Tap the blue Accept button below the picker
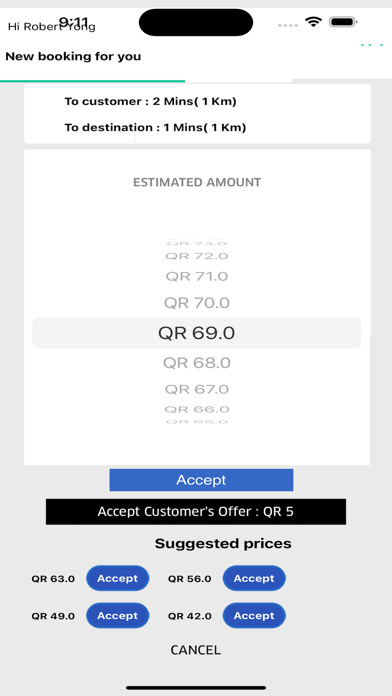Image resolution: width=392 pixels, height=696 pixels. tap(201, 480)
